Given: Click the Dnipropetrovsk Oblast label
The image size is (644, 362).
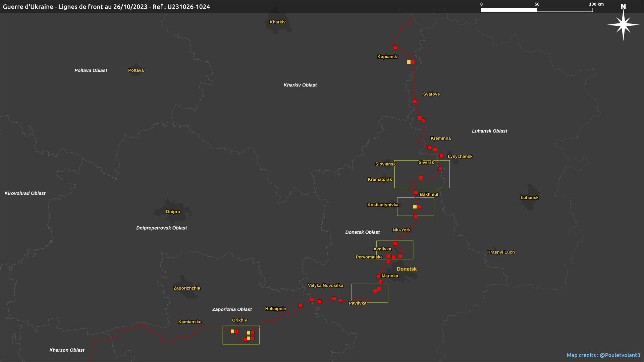Looking at the screenshot, I should [x=162, y=228].
